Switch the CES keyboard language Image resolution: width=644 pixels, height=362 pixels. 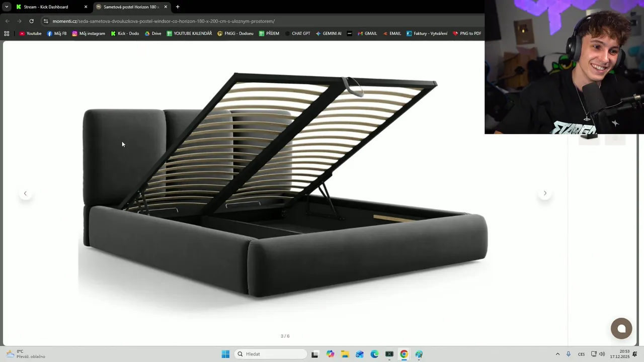[581, 354]
